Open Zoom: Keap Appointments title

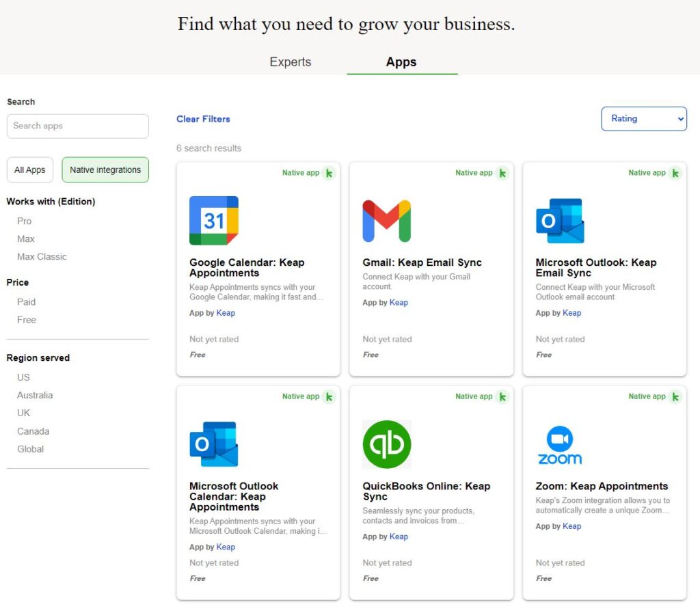(x=602, y=486)
